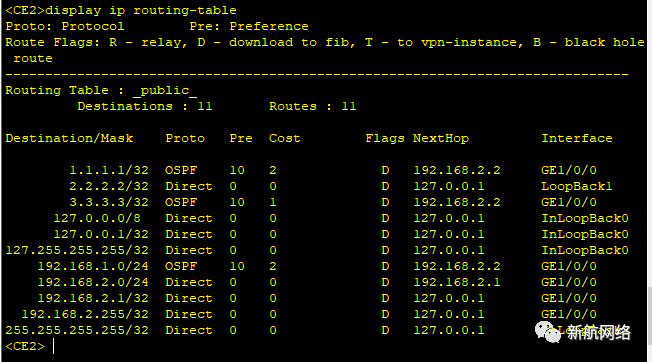Select destination 1.1.1.1/32
The image size is (652, 362).
[109, 170]
